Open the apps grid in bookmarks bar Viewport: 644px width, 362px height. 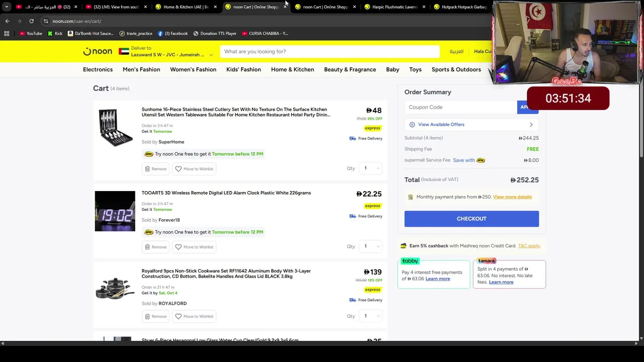click(7, 34)
